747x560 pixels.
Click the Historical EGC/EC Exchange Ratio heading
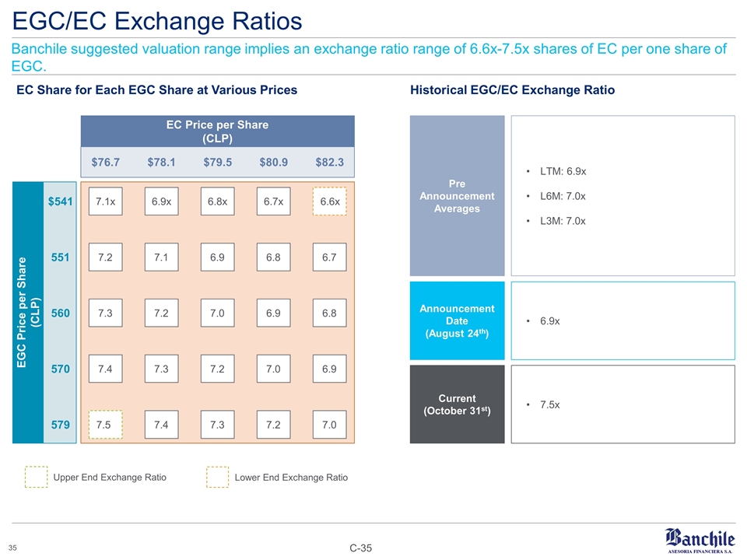click(x=512, y=90)
